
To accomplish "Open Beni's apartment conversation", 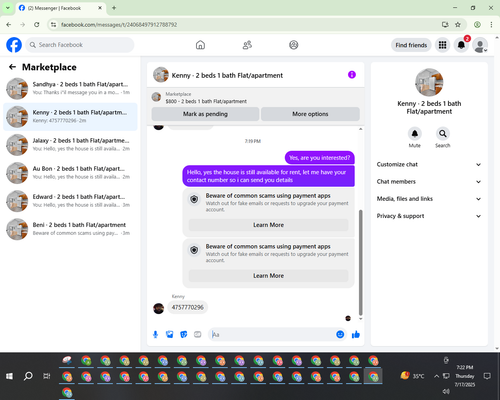I will pyautogui.click(x=70, y=229).
